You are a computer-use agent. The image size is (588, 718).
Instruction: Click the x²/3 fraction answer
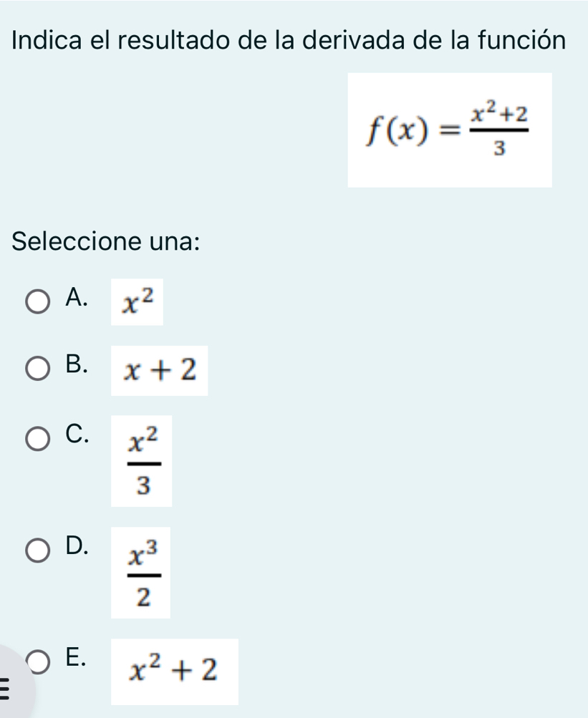[x=141, y=461]
